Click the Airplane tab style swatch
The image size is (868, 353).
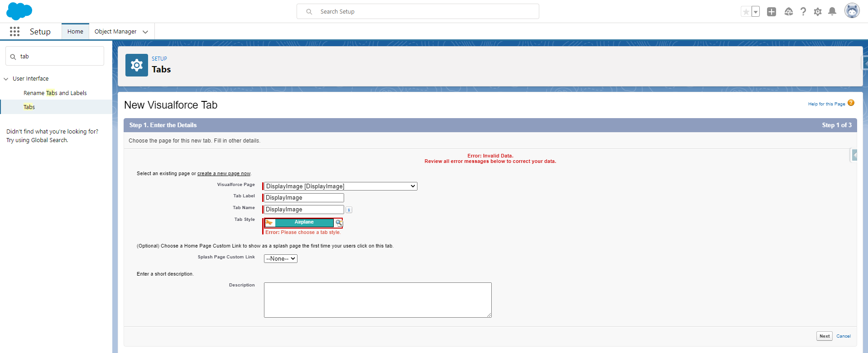[299, 222]
